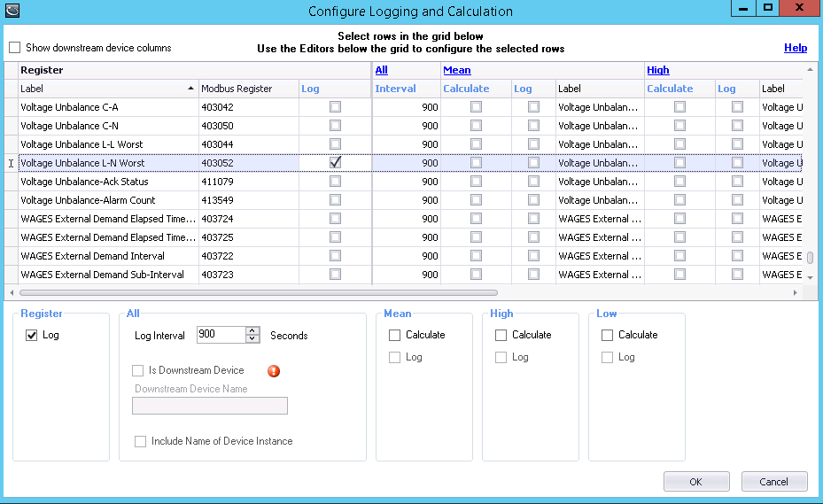This screenshot has width=823, height=504.
Task: Select the Voltage Unbalance-Alarm Count label
Action: tap(88, 200)
